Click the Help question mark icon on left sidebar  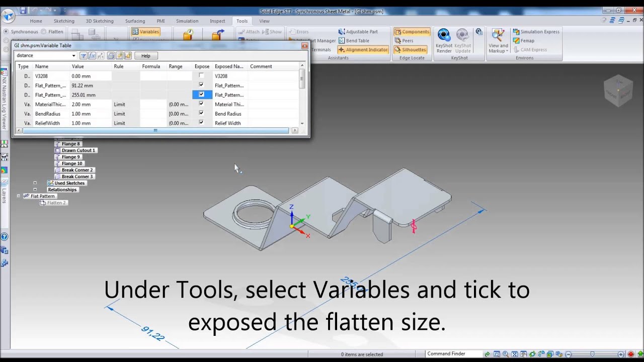(x=5, y=237)
